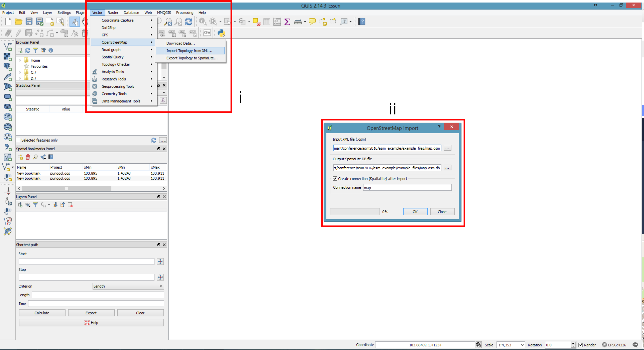Expand the Home folder in Browser

tap(20, 60)
